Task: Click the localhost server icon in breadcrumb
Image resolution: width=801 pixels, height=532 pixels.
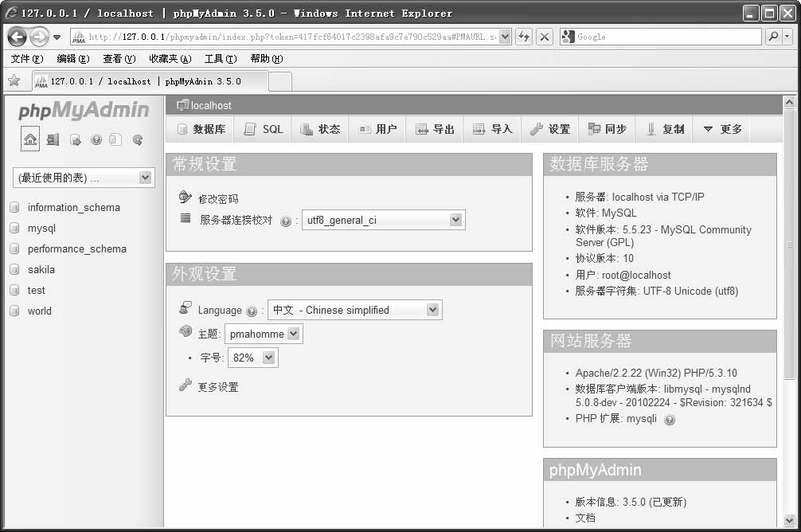Action: click(x=182, y=105)
